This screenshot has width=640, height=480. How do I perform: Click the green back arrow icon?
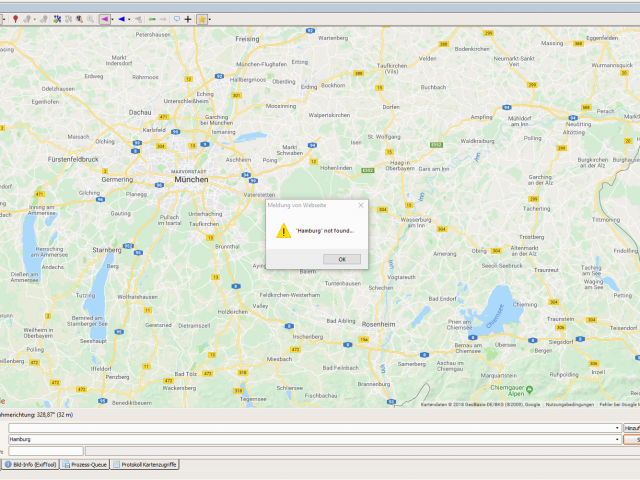pos(152,19)
